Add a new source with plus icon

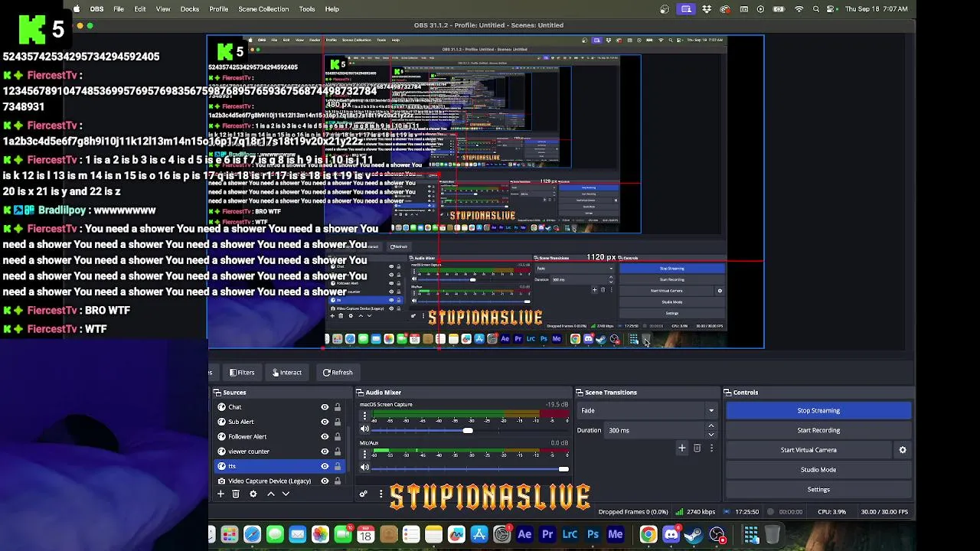[x=220, y=494]
